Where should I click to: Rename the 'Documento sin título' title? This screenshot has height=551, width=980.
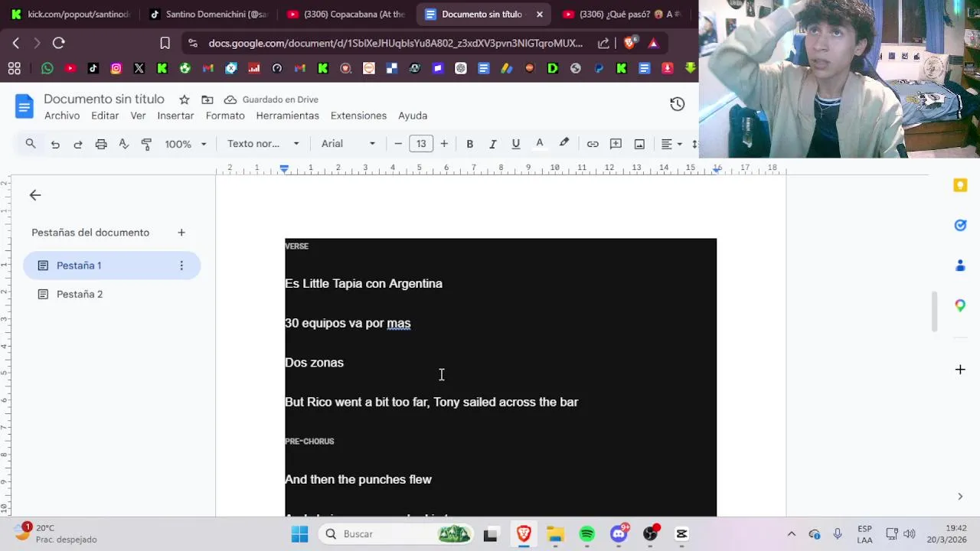[104, 99]
